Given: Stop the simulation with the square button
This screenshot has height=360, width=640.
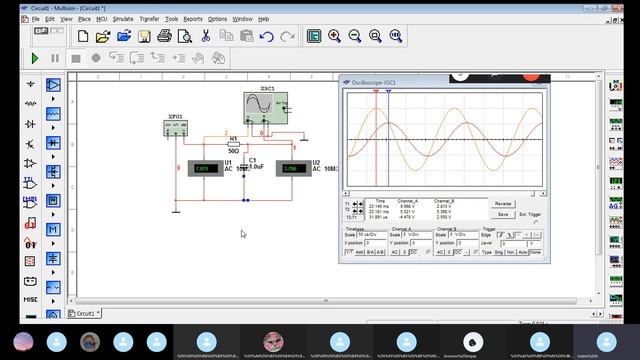Looking at the screenshot, I should [76, 58].
